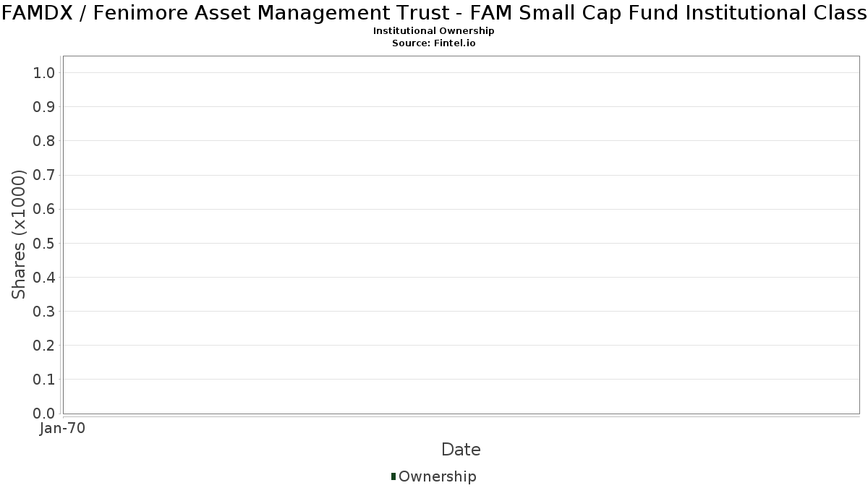The height and width of the screenshot is (488, 868).
Task: Click the 0.4 y-axis tick label
Action: (x=44, y=277)
